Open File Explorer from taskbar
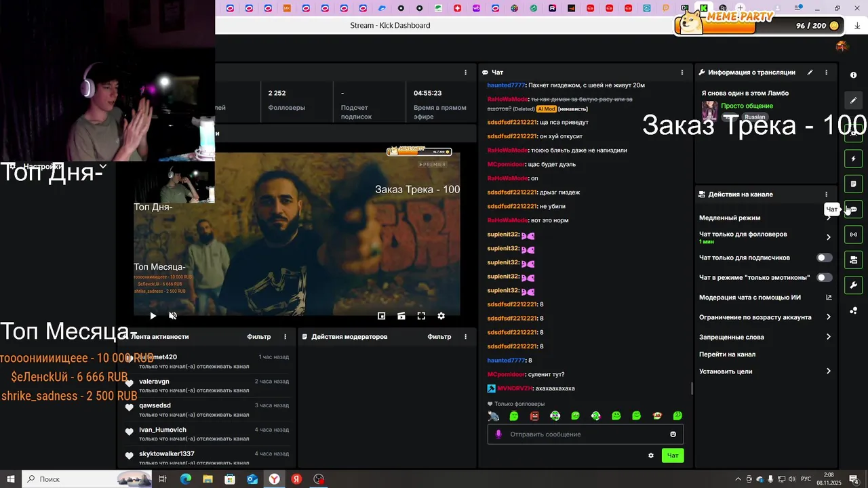 (208, 479)
